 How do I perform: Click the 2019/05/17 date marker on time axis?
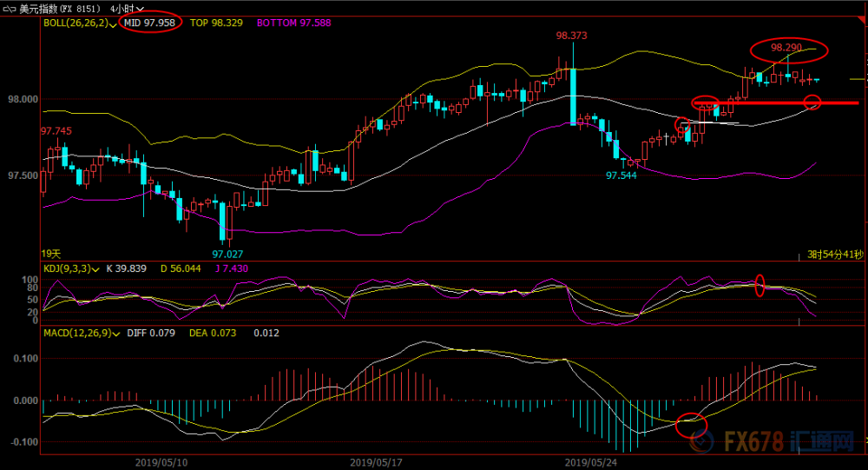point(376,462)
